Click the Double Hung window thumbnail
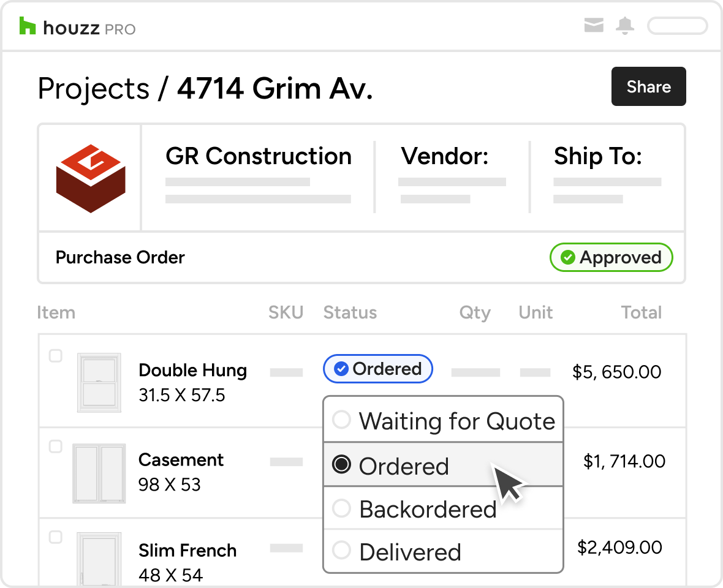This screenshot has height=588, width=723. tap(99, 382)
